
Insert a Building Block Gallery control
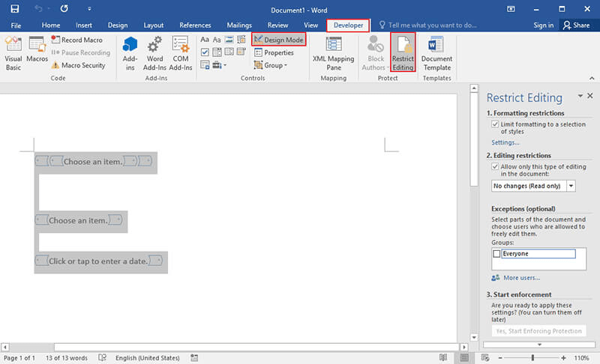click(241, 40)
